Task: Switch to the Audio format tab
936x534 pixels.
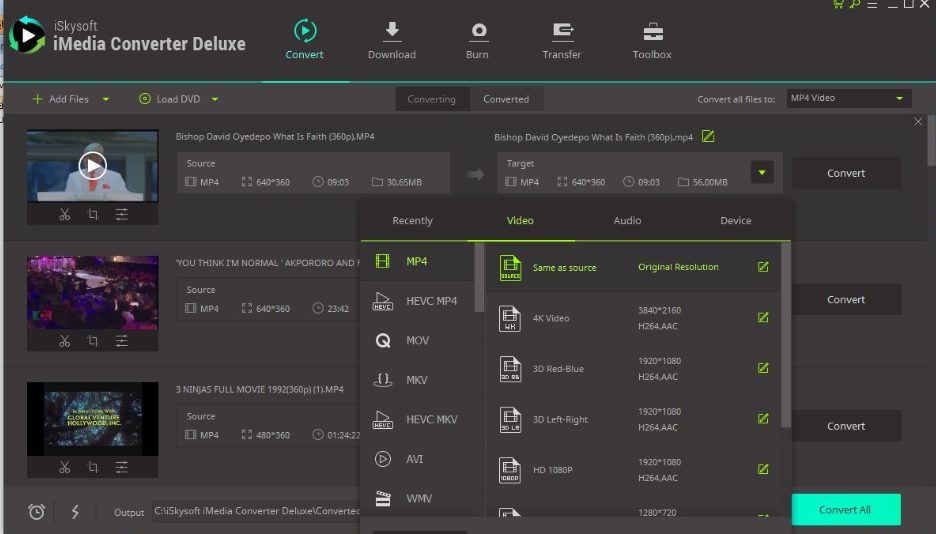Action: [627, 220]
